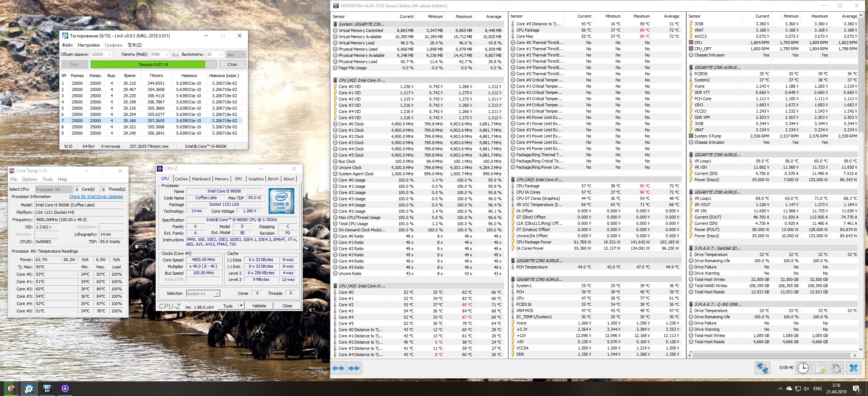Viewport: 868px width, 396px height.
Task: Show hidden system tray icons chevron
Action: click(780, 389)
